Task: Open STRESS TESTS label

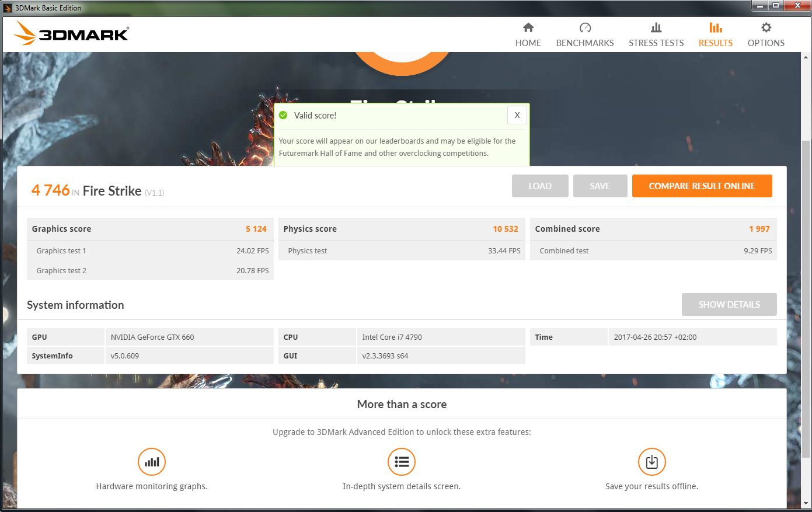Action: [656, 43]
